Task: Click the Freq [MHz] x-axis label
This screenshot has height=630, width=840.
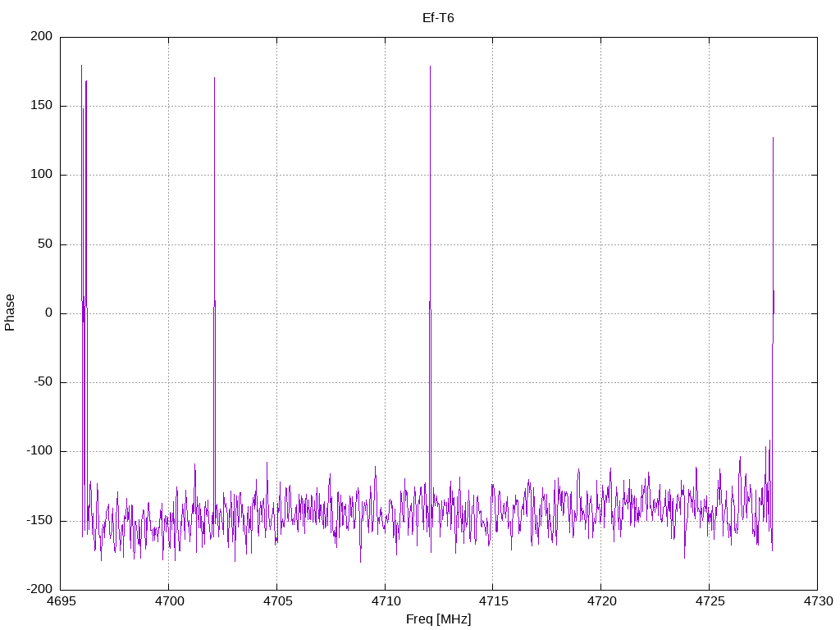Action: 438,619
